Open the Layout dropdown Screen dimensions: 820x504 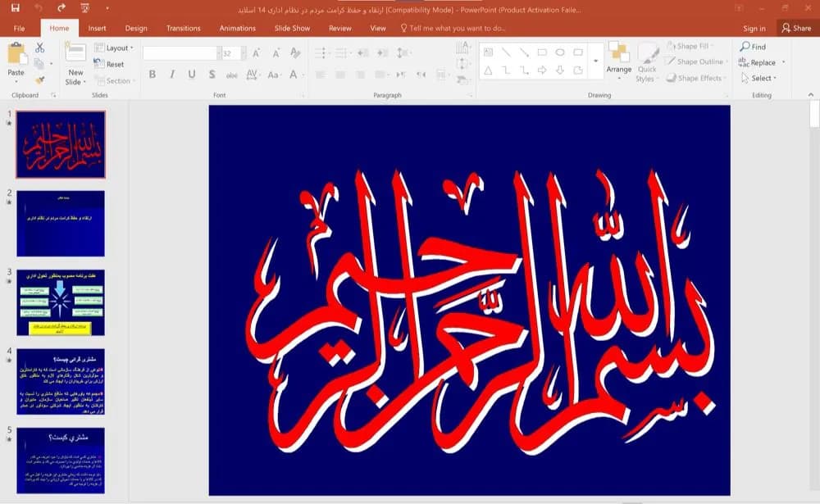click(x=113, y=48)
